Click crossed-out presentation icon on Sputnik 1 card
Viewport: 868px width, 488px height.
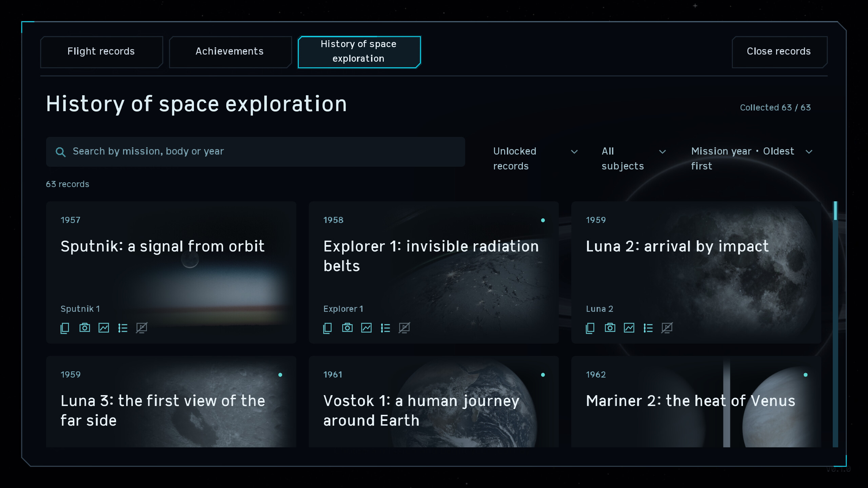[142, 328]
